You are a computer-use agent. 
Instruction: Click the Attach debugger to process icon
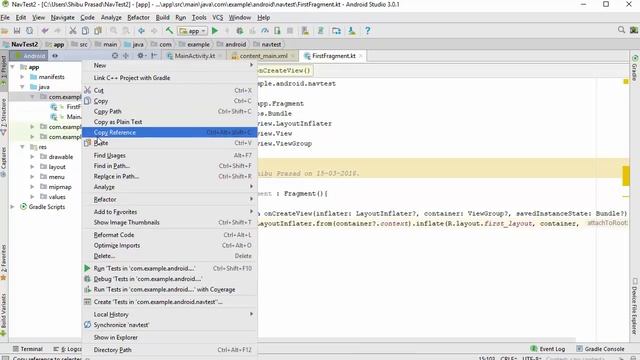(x=278, y=31)
